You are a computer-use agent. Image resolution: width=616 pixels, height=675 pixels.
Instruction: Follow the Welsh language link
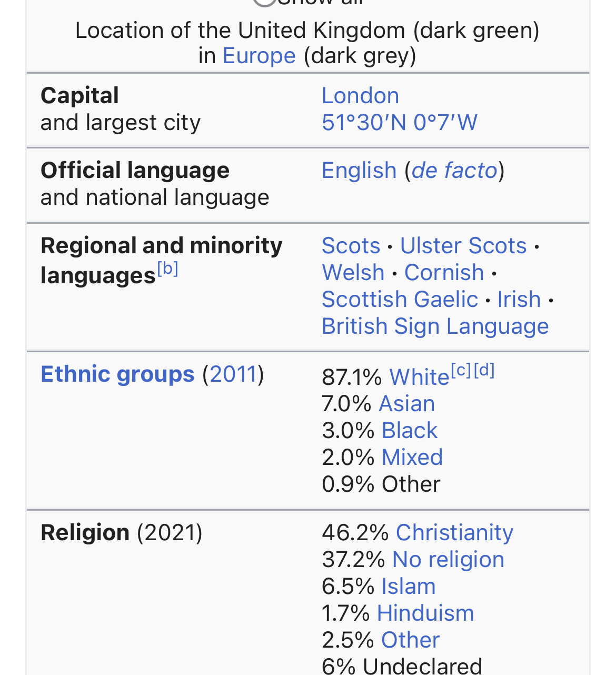click(353, 273)
